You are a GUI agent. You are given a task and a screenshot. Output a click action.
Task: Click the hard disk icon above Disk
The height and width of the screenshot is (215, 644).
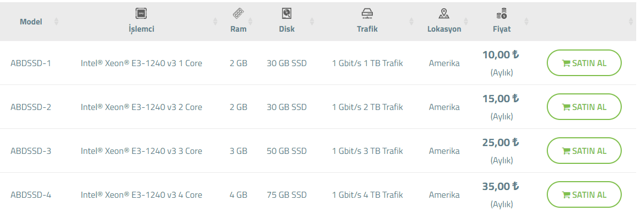(x=287, y=14)
